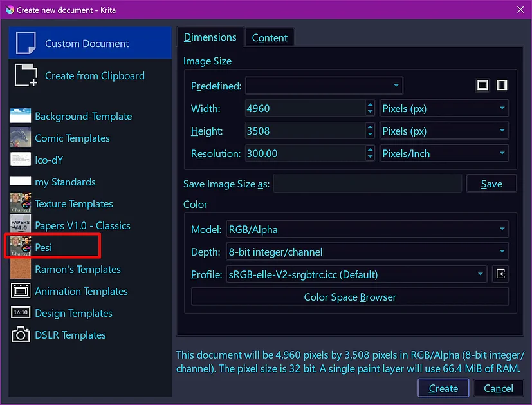Click the import profile icon
The width and height of the screenshot is (532, 405).
(x=500, y=274)
